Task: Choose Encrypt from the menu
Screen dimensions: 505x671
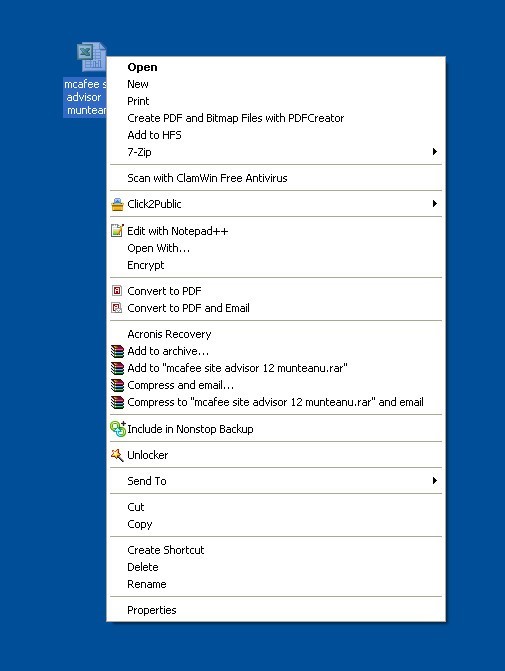Action: 276,265
